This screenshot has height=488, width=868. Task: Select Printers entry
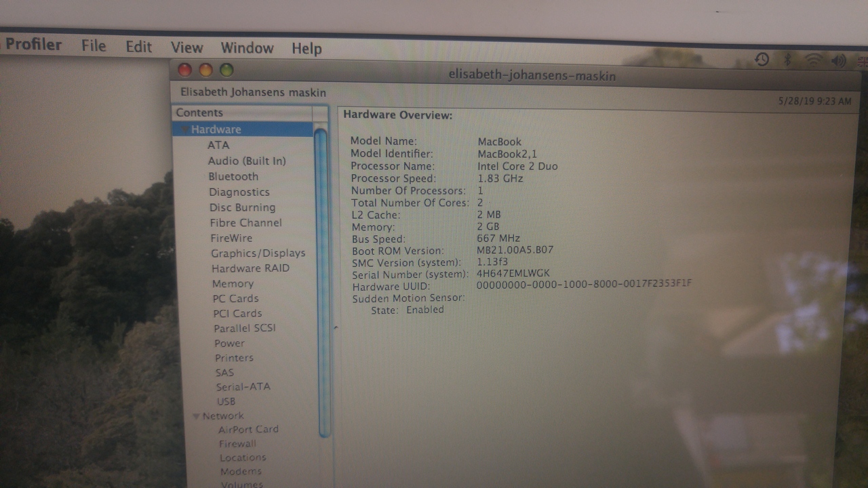[x=234, y=358]
